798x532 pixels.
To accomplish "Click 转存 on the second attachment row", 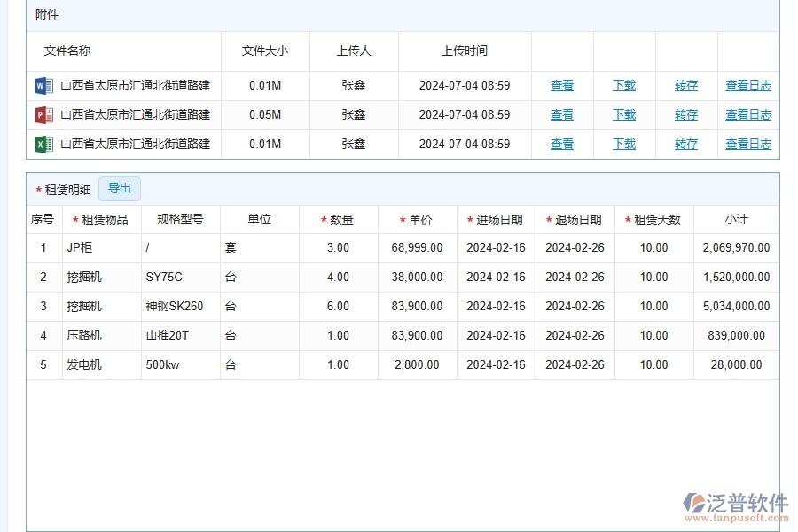I will (x=685, y=114).
